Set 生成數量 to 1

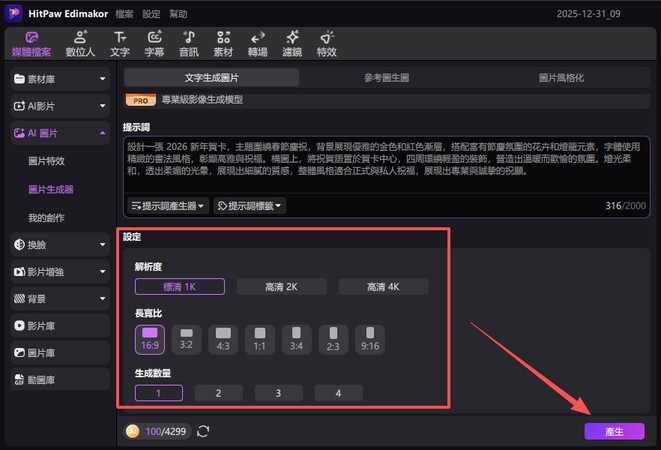point(159,393)
